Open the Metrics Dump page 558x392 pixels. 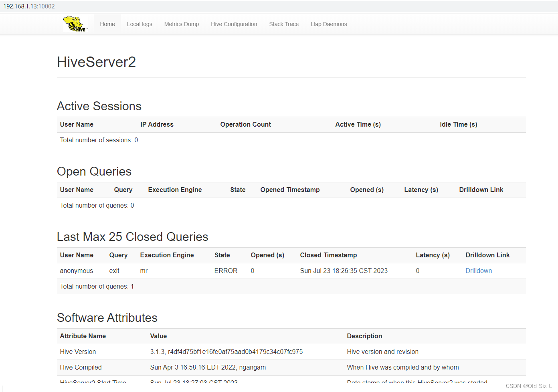tap(182, 24)
